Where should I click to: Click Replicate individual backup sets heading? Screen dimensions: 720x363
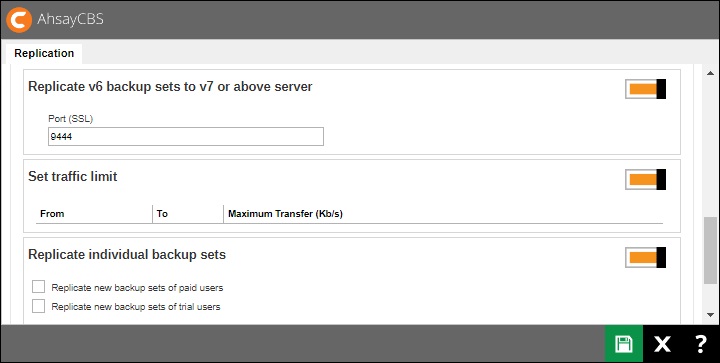click(127, 254)
